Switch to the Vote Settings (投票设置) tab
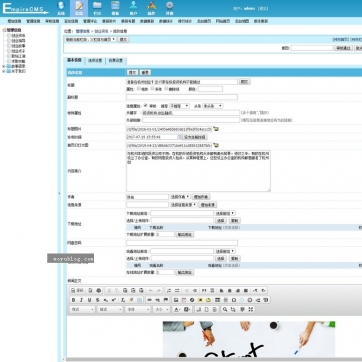The image size is (362, 362). coord(116,61)
